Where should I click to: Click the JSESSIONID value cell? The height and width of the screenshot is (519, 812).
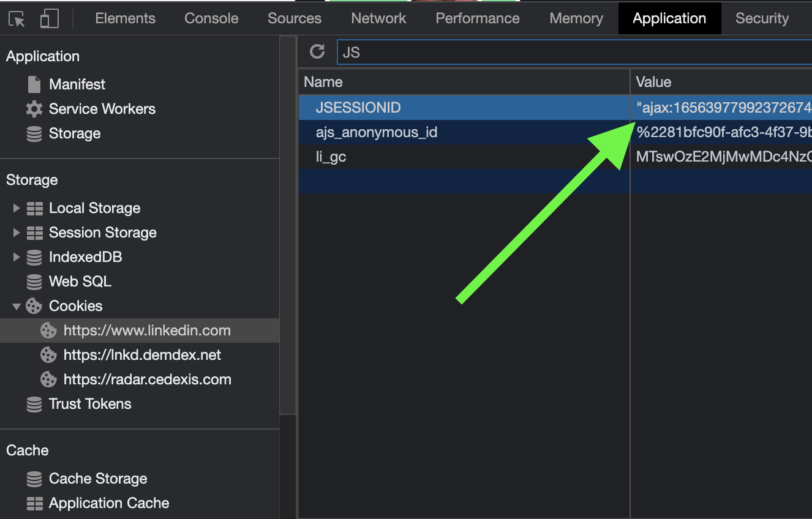coord(721,108)
